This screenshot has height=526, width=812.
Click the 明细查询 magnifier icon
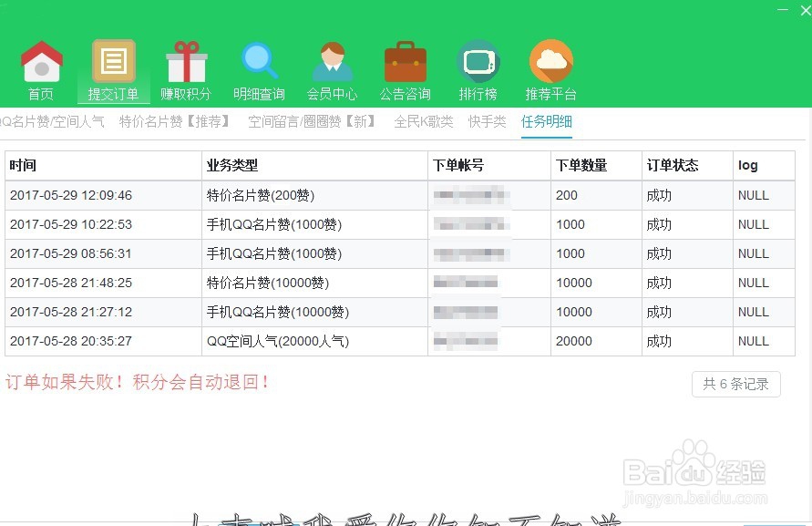click(259, 68)
